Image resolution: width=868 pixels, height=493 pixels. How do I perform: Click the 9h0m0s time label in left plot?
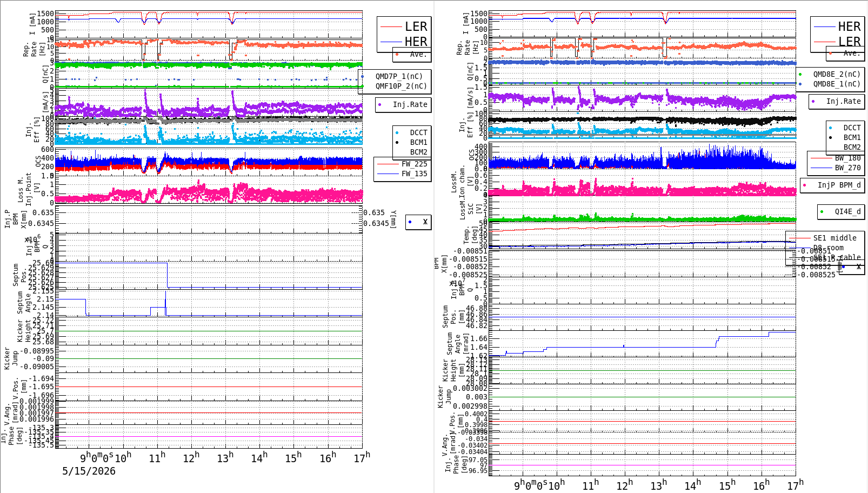pos(97,458)
